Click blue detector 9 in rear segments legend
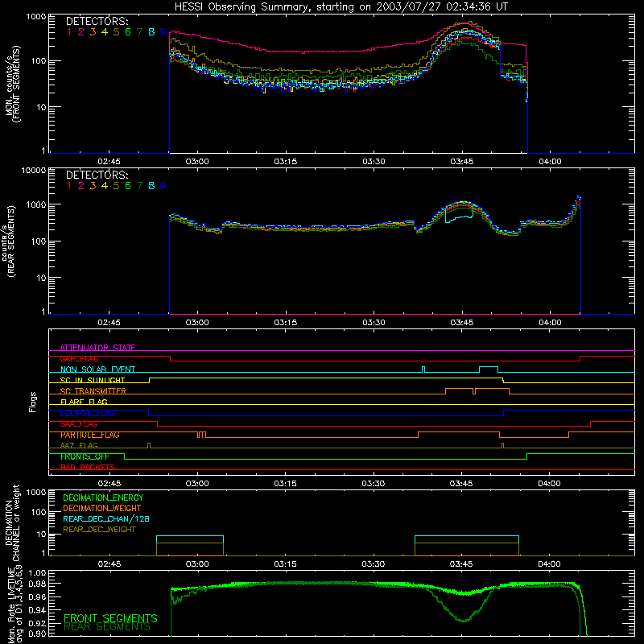This screenshot has width=644, height=644. coord(163,186)
